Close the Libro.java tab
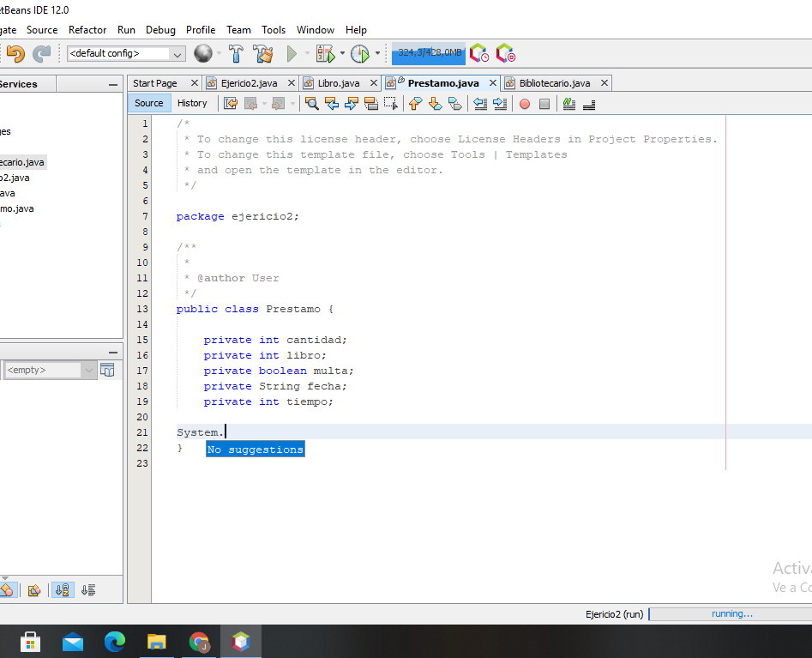The image size is (812, 658). [373, 83]
